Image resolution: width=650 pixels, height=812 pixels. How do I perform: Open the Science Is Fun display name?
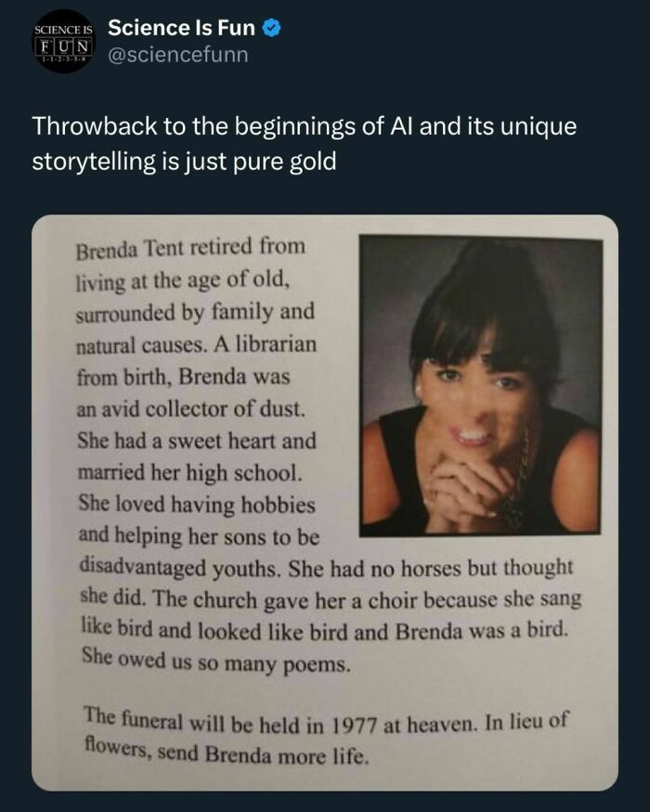tap(181, 28)
